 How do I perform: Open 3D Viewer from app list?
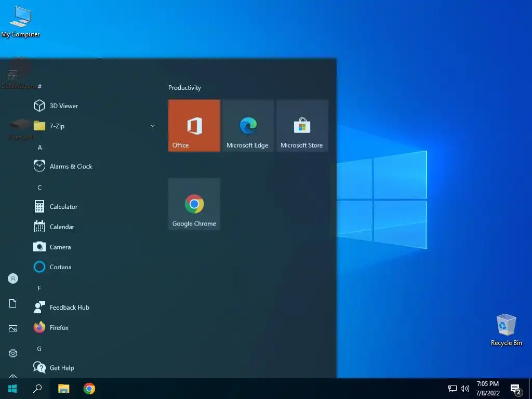coord(95,106)
